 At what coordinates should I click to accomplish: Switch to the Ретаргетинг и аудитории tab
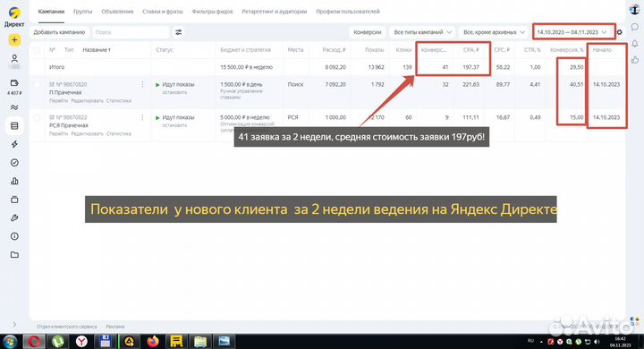click(x=275, y=12)
